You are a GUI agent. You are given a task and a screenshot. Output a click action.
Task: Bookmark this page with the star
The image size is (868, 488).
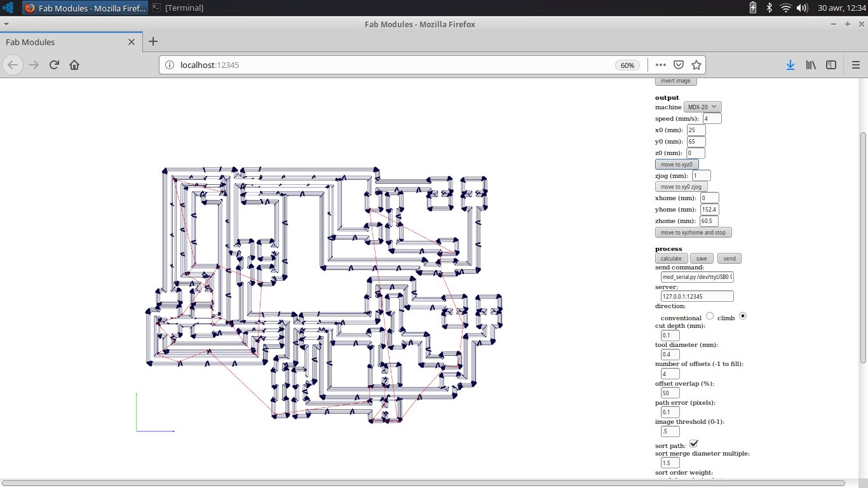[696, 65]
